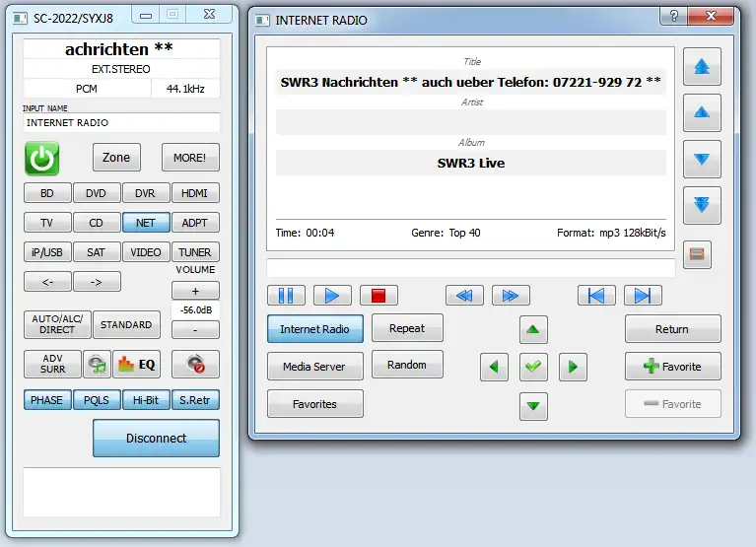Switch to Media Server source

point(315,367)
